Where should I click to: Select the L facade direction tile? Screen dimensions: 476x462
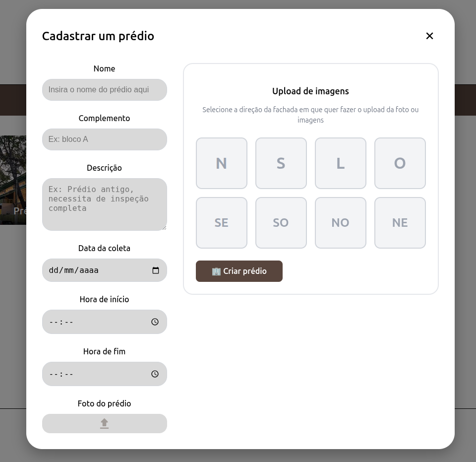click(341, 163)
